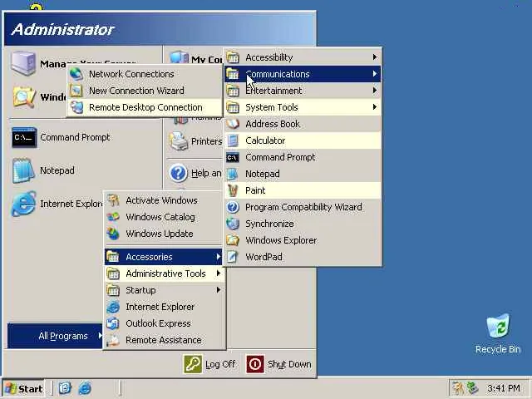Click the pinned Command Prompt icon
Viewport: 532px width, 399px height.
click(24, 137)
